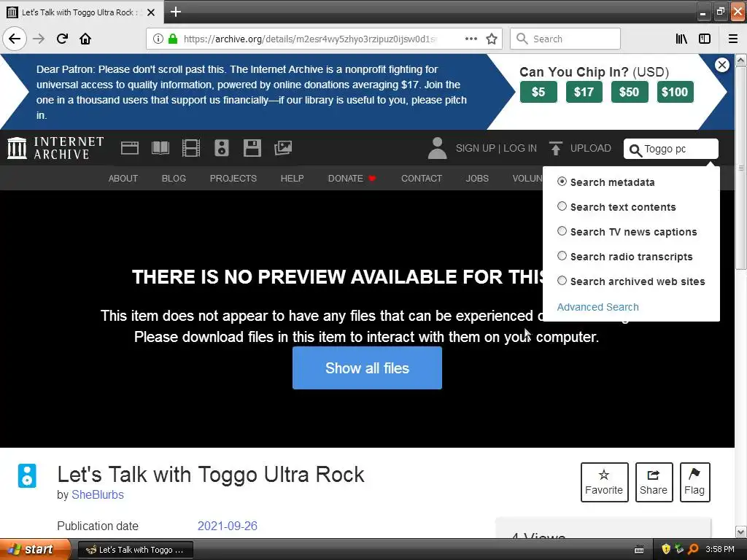Open the JOBS menu item
The height and width of the screenshot is (560, 747).
pyautogui.click(x=477, y=178)
